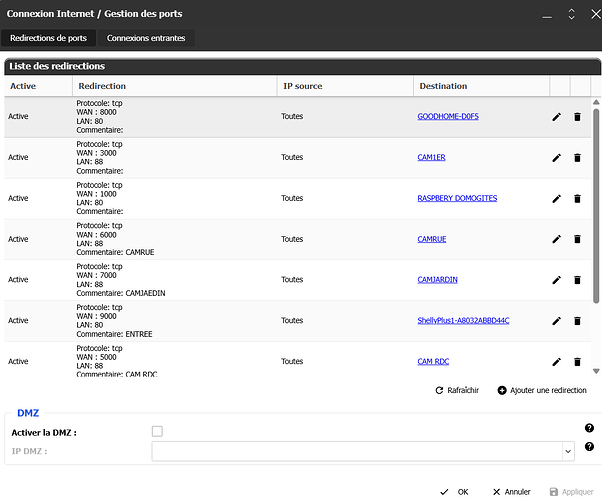
Task: Confirm with the OK button
Action: point(455,492)
